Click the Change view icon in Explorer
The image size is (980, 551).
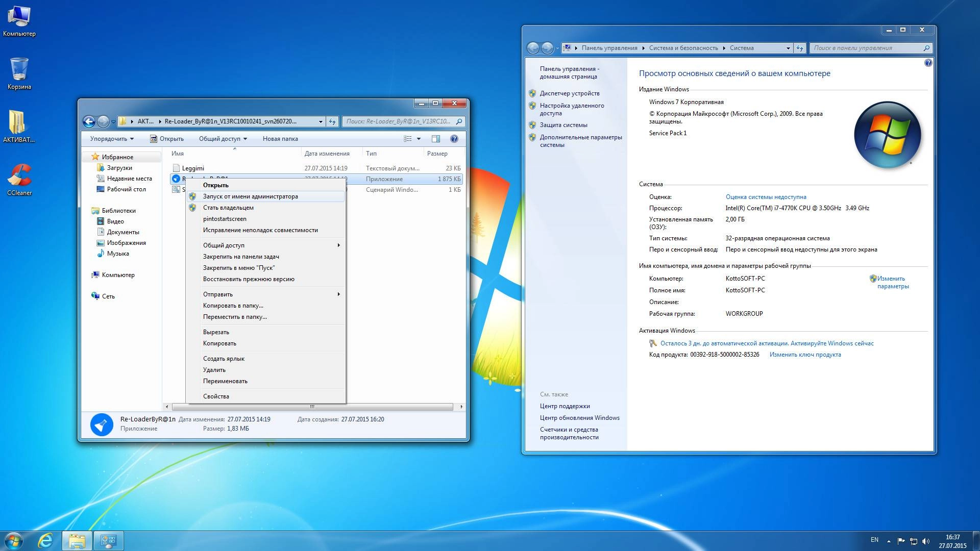(x=407, y=139)
